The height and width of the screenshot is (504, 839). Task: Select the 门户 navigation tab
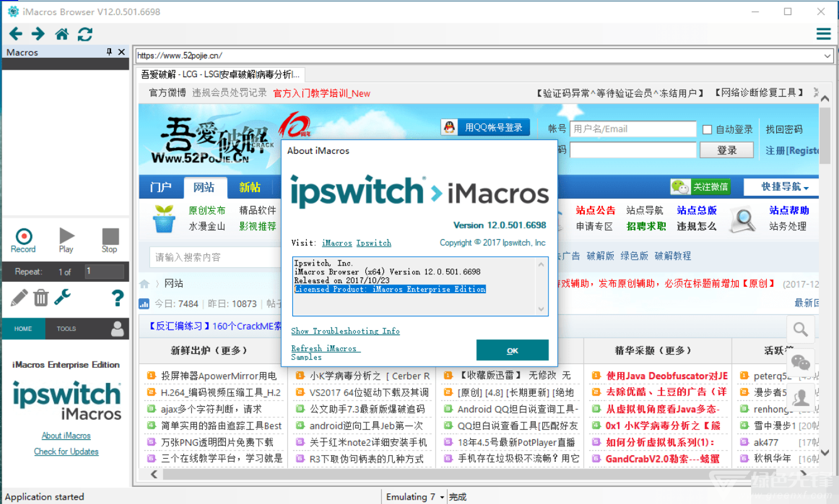(x=161, y=187)
